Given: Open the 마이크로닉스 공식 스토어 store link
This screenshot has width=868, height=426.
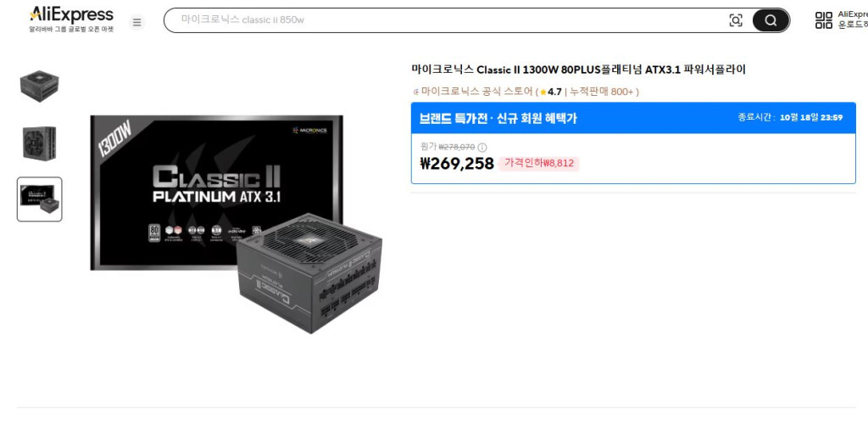Looking at the screenshot, I should pos(477,92).
